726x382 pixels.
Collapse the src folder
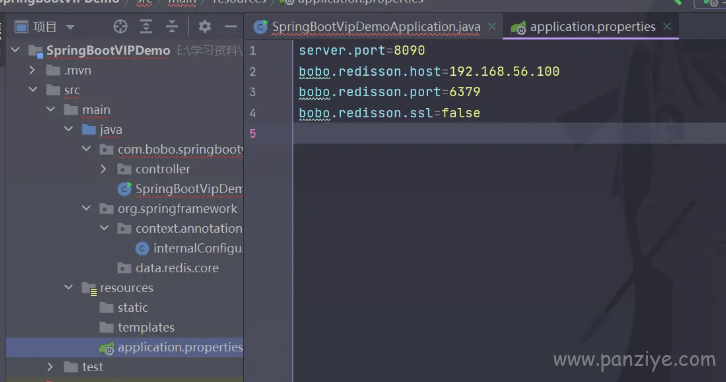point(33,89)
